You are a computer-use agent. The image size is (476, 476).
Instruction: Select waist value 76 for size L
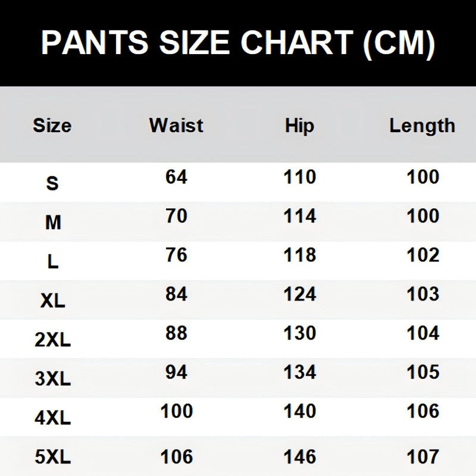point(176,255)
